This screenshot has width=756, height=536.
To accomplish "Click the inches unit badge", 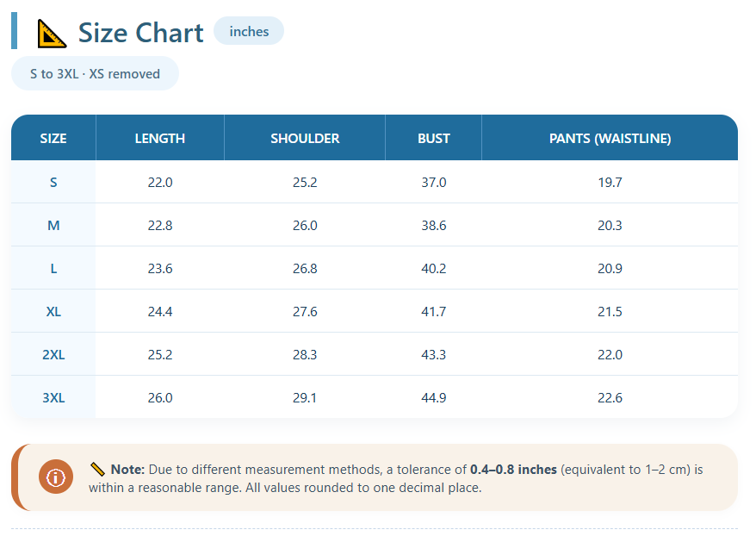I will tap(249, 31).
